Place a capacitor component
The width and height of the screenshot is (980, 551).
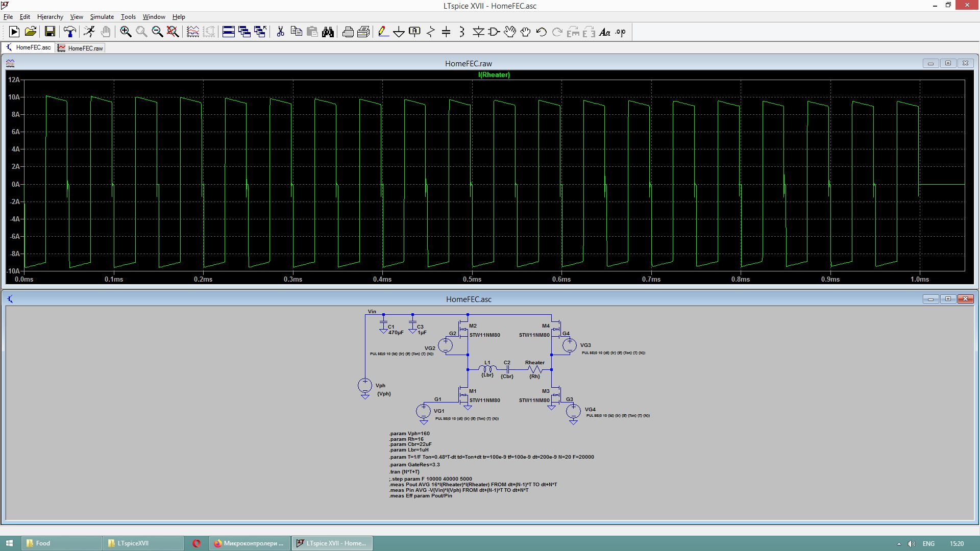pos(446,32)
